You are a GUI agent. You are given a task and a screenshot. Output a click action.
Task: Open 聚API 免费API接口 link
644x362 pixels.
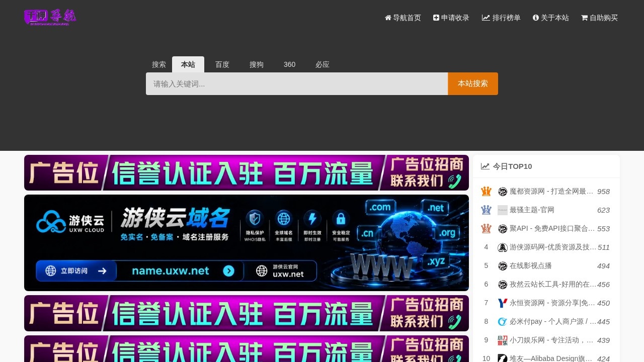(552, 228)
